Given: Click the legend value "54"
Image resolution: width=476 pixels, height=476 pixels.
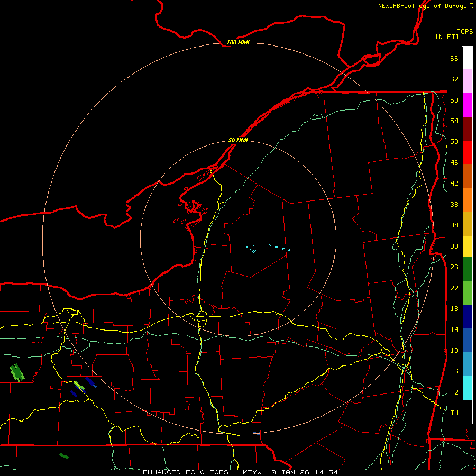Looking at the screenshot, I should pyautogui.click(x=454, y=121).
